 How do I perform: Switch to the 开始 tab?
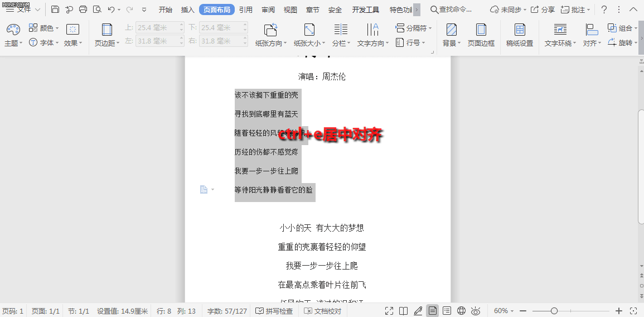point(166,10)
